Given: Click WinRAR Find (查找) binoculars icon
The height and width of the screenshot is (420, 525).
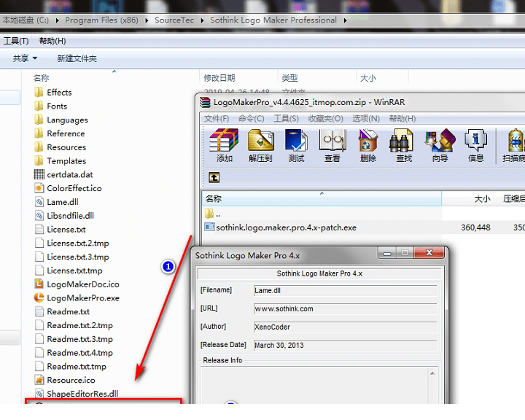Looking at the screenshot, I should coord(404,145).
